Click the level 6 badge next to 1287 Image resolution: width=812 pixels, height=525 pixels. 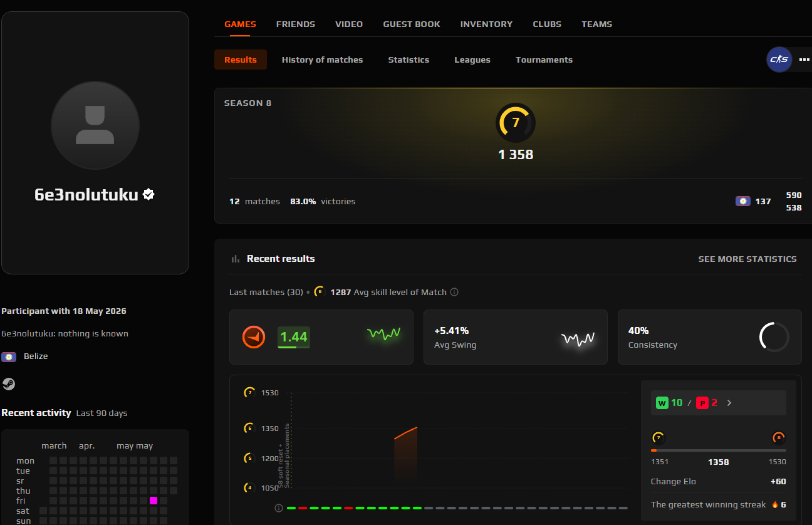(x=320, y=292)
